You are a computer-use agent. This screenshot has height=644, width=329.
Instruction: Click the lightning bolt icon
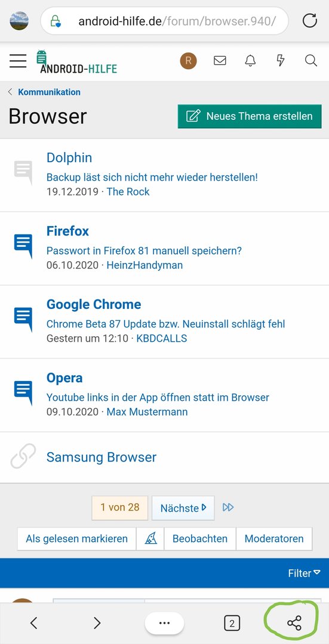(281, 61)
